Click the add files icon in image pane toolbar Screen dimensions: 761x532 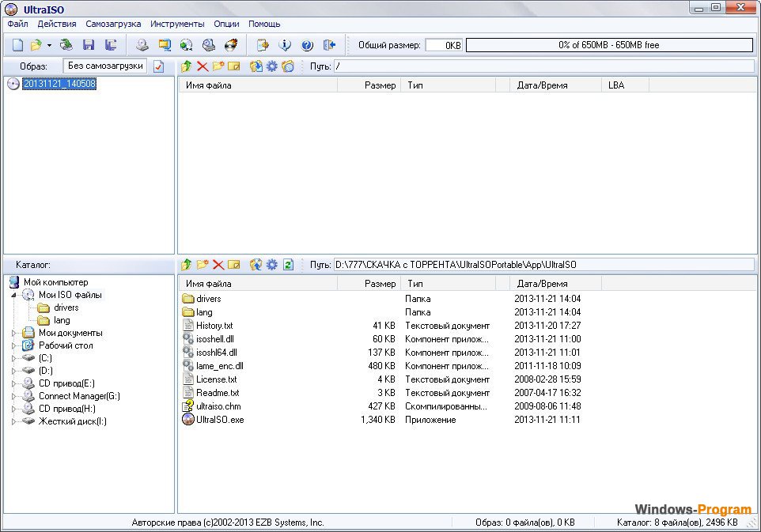[256, 66]
